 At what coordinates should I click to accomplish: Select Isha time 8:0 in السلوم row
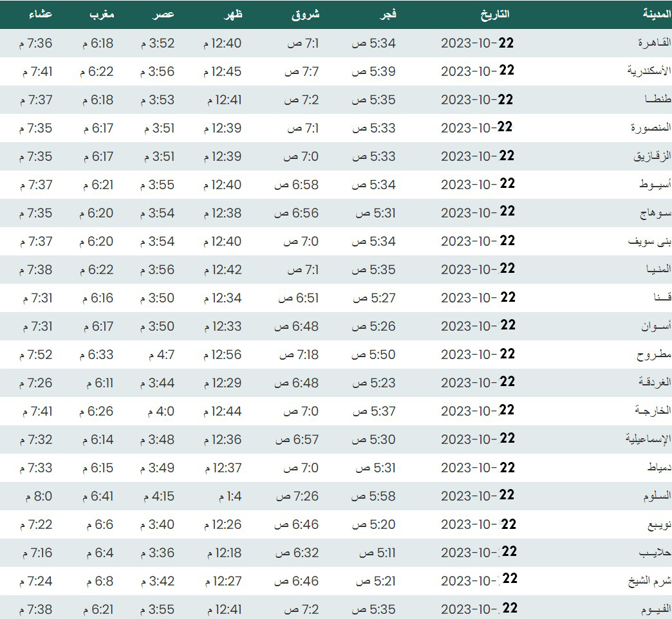(39, 496)
